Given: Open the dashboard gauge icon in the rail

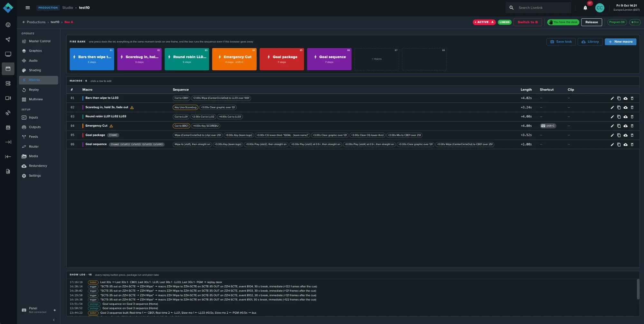Looking at the screenshot, I should pyautogui.click(x=8, y=25).
